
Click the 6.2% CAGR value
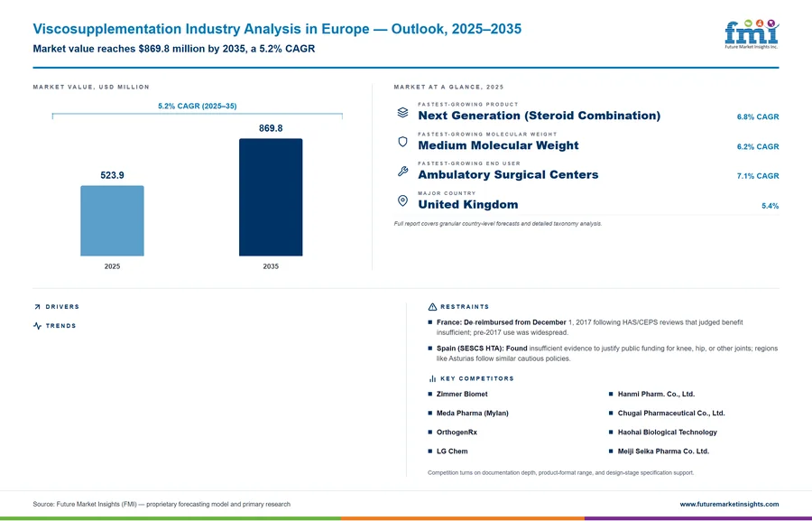tap(758, 146)
